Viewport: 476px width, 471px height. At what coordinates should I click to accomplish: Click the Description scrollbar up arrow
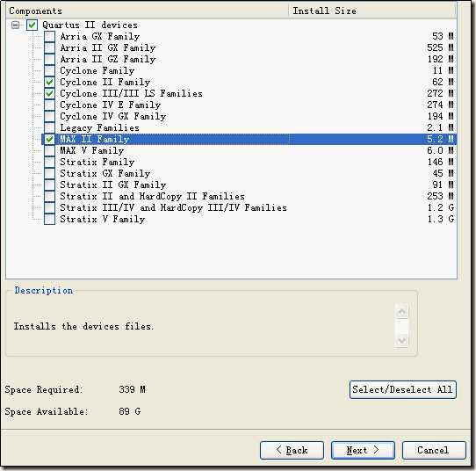click(402, 312)
